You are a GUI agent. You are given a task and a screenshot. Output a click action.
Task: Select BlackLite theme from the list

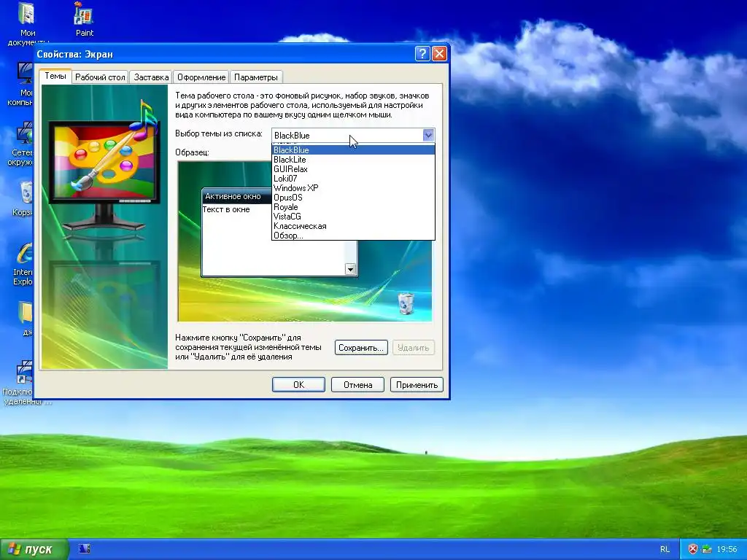pyautogui.click(x=353, y=160)
